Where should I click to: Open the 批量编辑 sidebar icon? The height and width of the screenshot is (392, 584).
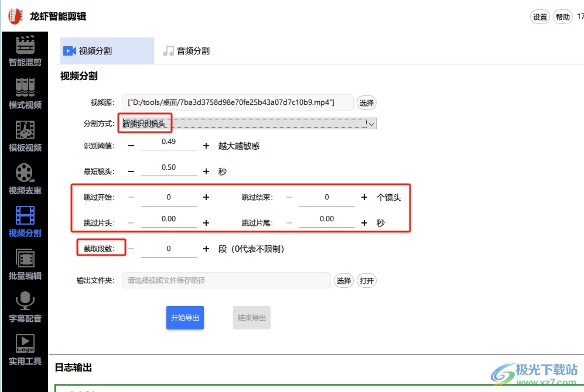[25, 259]
